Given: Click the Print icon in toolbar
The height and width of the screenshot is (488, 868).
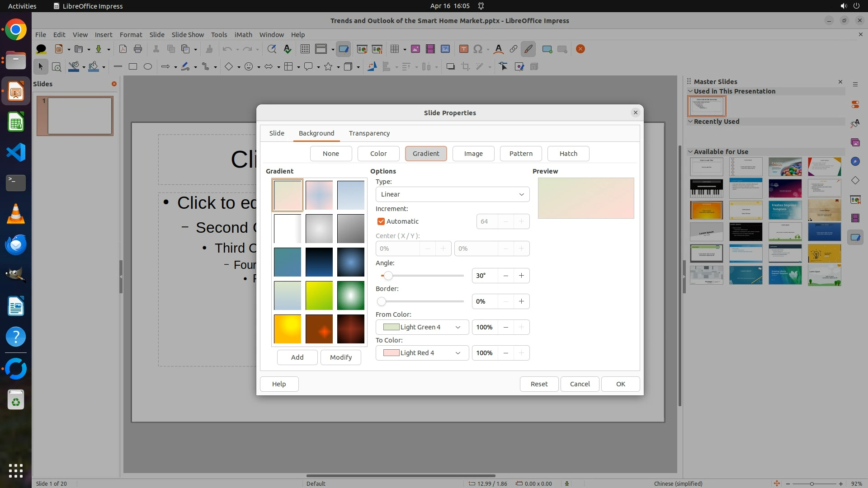Looking at the screenshot, I should point(138,49).
